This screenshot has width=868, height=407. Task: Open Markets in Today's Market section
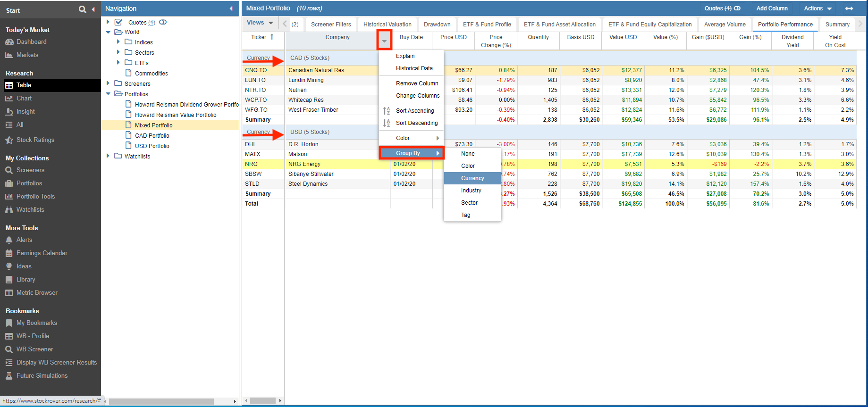(x=27, y=55)
